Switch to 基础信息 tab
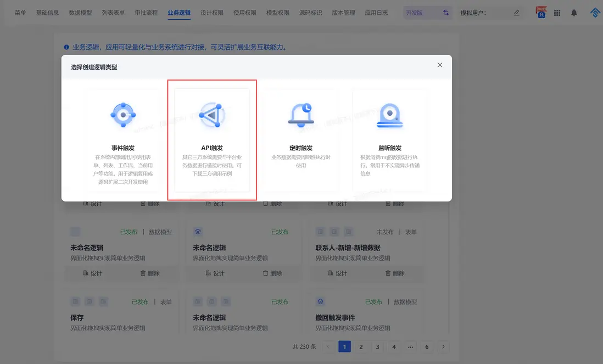603x364 pixels. point(47,13)
